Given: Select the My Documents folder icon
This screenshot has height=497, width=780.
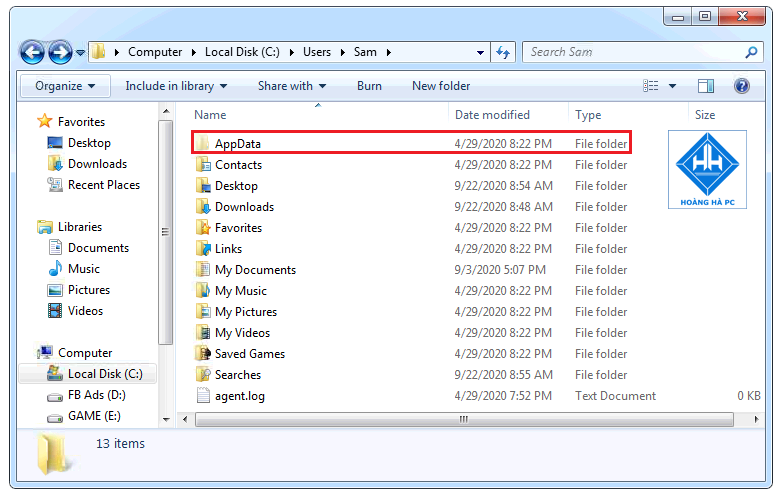Looking at the screenshot, I should 203,270.
